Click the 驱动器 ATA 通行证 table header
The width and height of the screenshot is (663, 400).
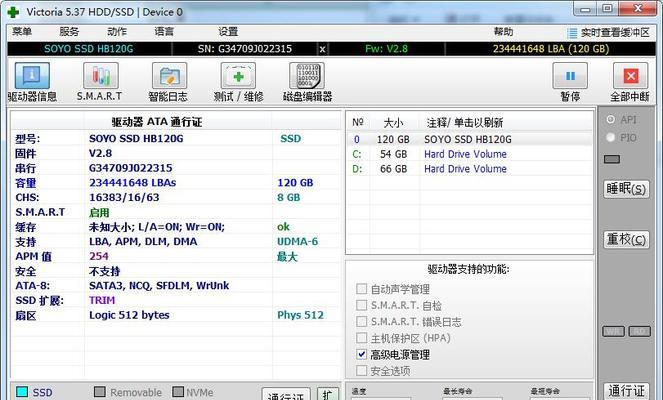pos(157,122)
